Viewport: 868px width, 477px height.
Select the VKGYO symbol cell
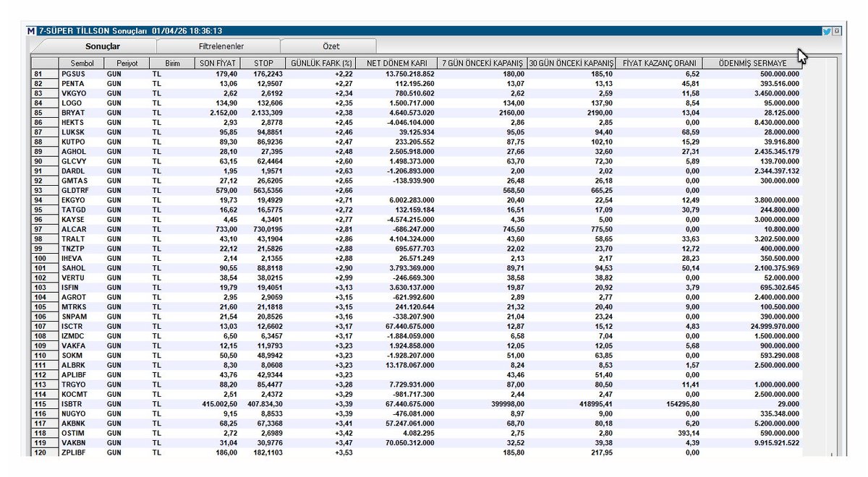82,93
